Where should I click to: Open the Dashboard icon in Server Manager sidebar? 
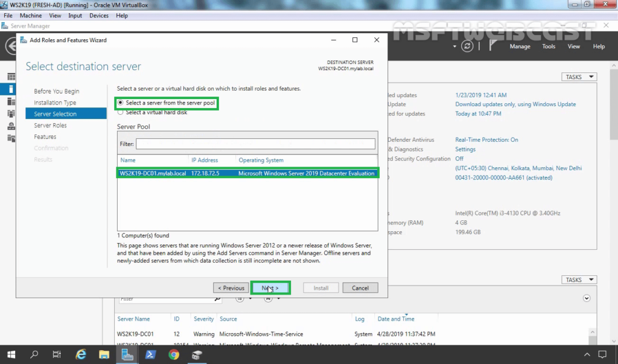pyautogui.click(x=11, y=77)
